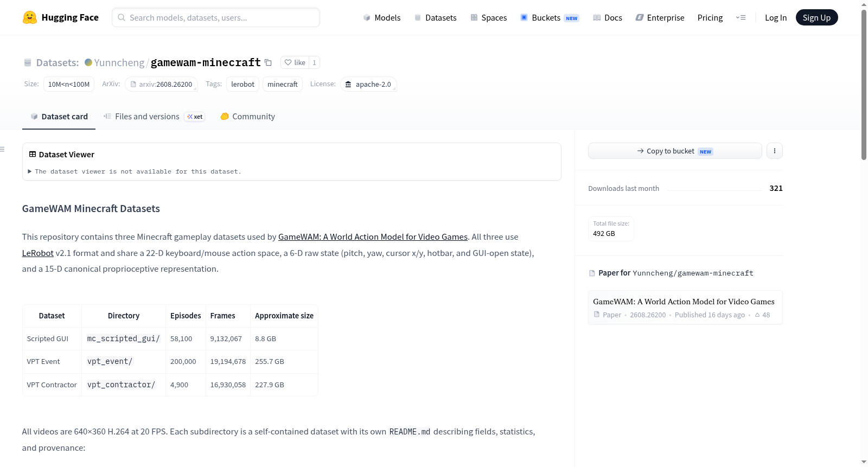
Task: Open the Yunncheng profile link
Action: coord(119,62)
